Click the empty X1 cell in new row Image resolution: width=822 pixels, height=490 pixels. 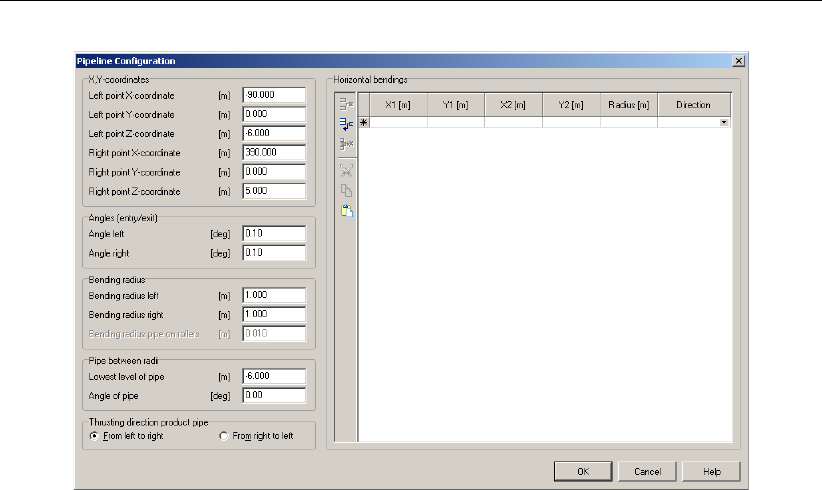click(x=398, y=123)
